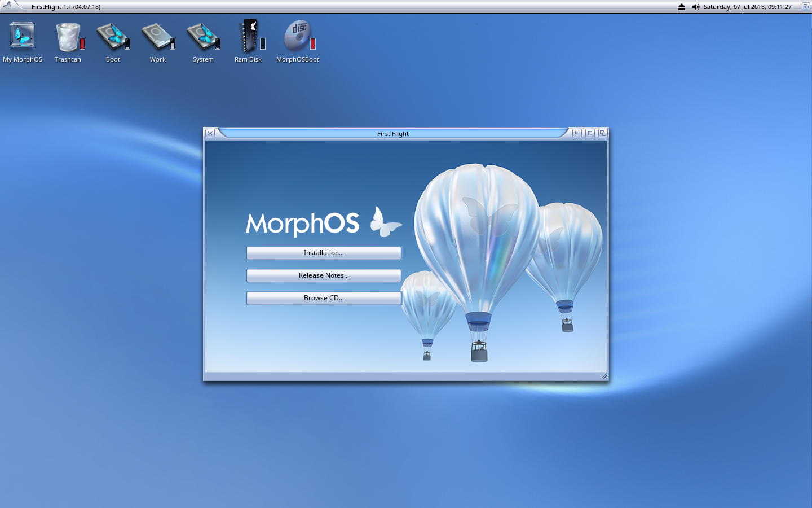
Task: Click the First Flight window depth gadget
Action: [603, 133]
